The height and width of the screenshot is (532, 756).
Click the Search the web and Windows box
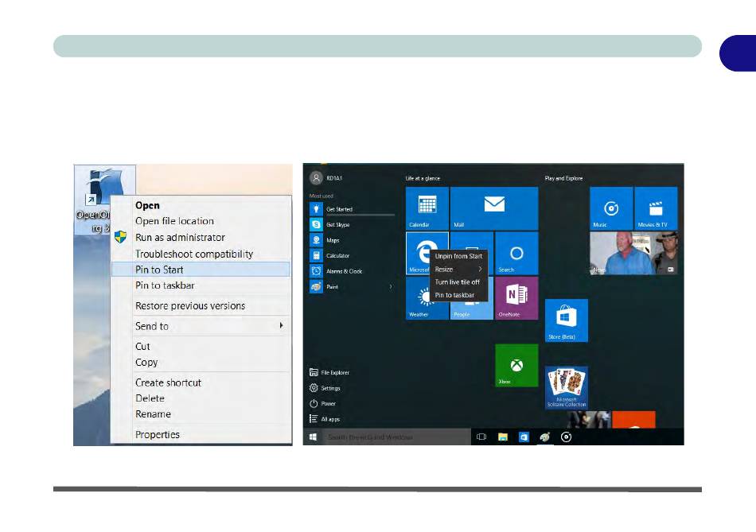396,437
